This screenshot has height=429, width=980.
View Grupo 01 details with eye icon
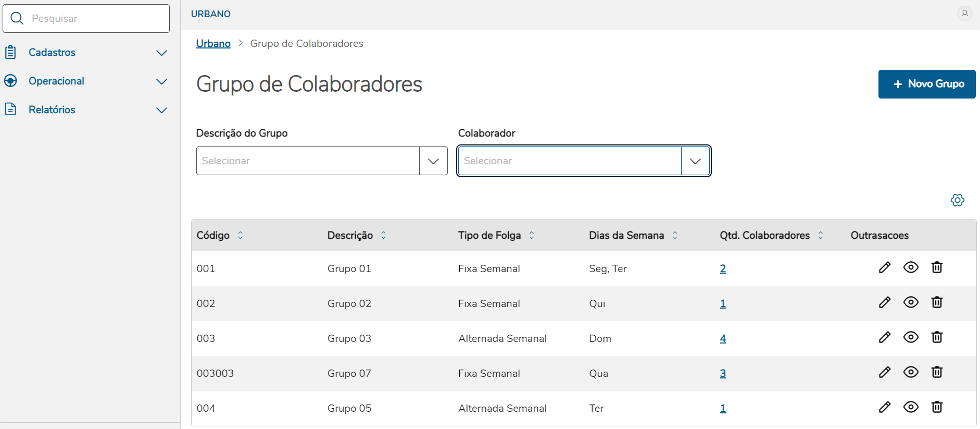(x=911, y=267)
